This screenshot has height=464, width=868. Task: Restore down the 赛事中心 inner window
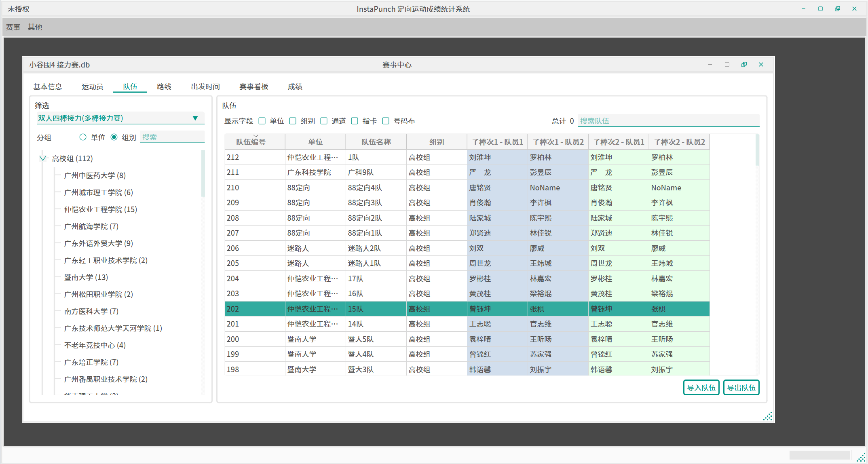click(744, 65)
